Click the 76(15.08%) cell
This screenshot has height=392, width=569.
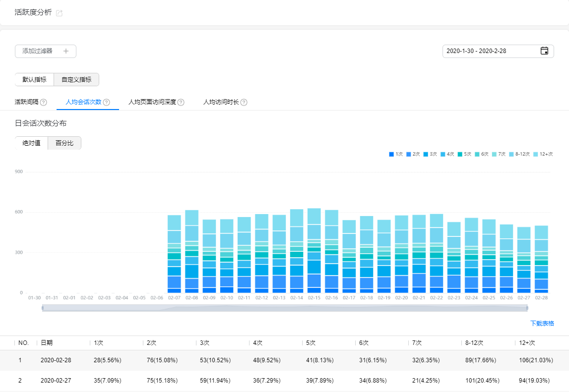(162, 360)
